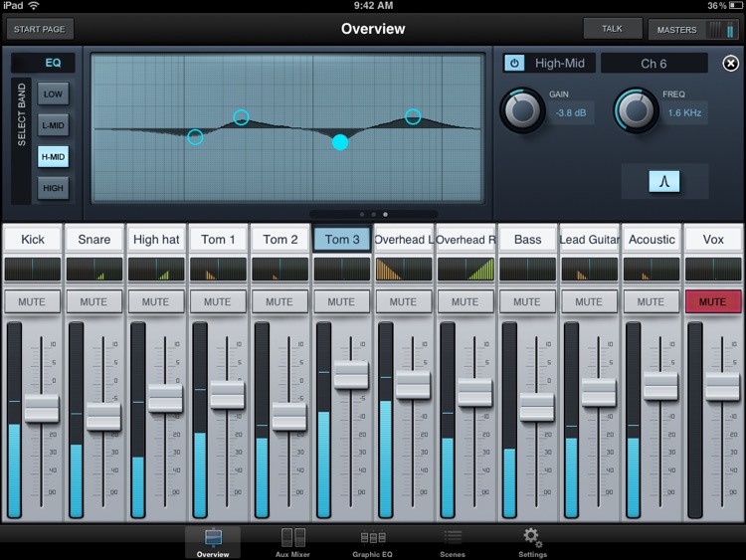Viewport: 746px width, 560px height.
Task: Click the Overhead R pan meter strip
Action: pos(466,269)
